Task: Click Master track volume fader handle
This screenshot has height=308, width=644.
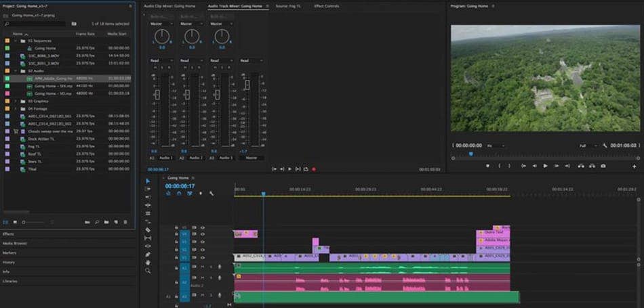Action: pos(247,85)
